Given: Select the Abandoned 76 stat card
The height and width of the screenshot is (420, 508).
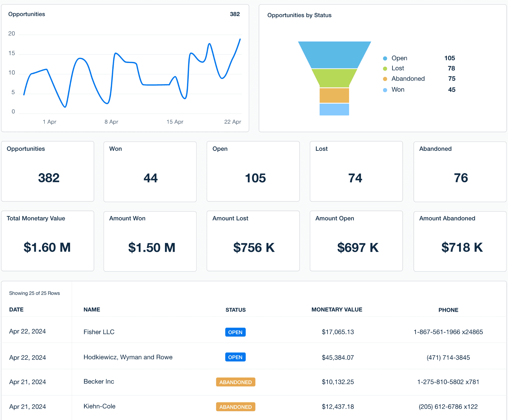Looking at the screenshot, I should [460, 171].
